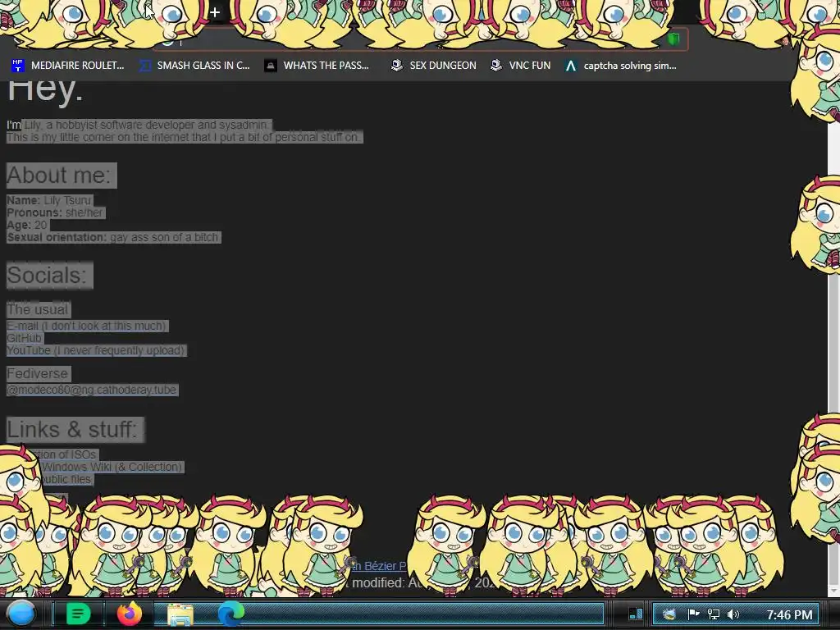Open the Windows Start orb
The width and height of the screenshot is (840, 630).
point(21,614)
